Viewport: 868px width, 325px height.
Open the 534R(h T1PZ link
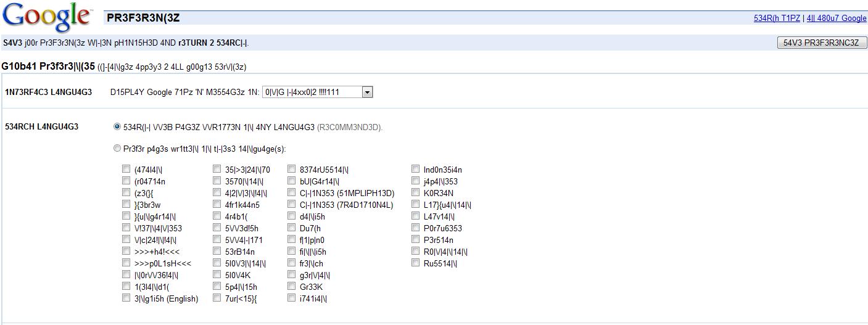pos(777,19)
